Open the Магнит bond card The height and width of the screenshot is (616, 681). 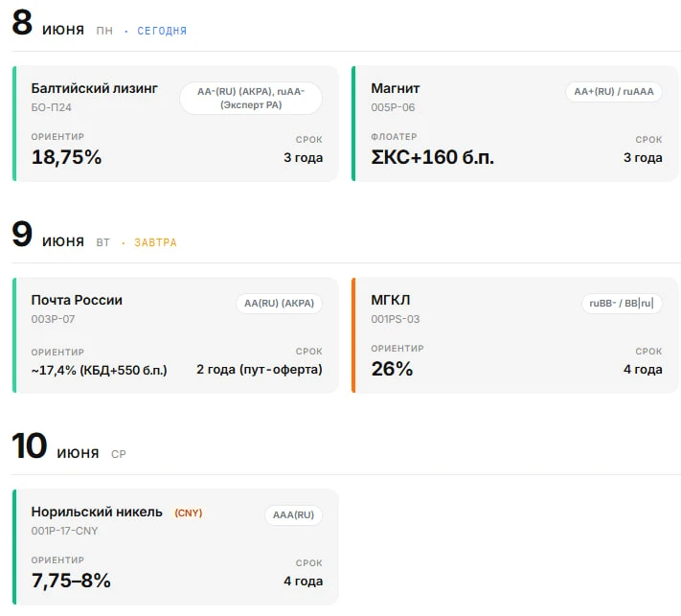click(x=515, y=124)
